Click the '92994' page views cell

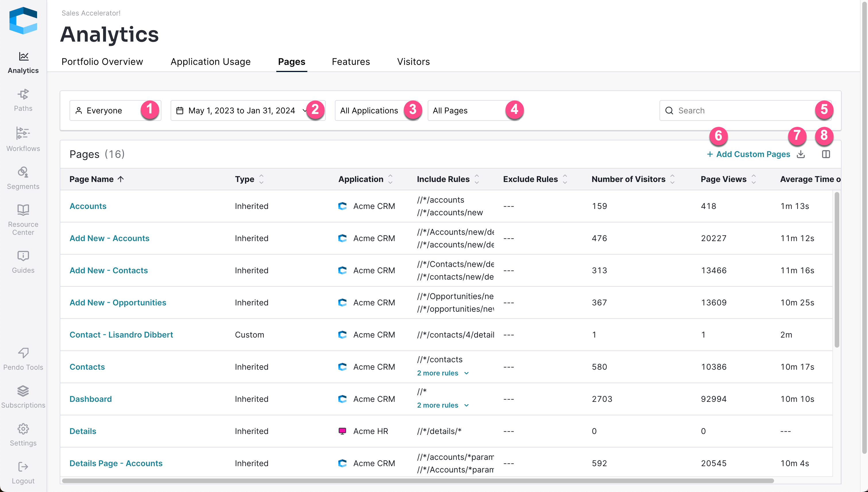point(713,399)
